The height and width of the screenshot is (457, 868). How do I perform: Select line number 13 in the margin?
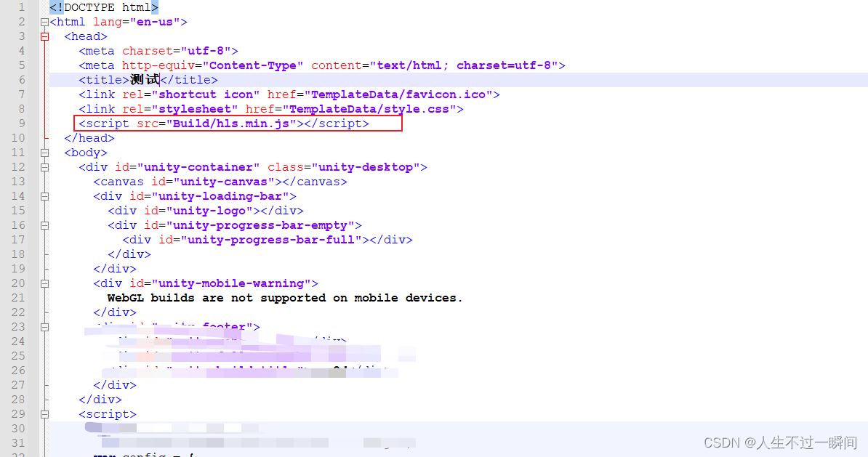coord(17,182)
